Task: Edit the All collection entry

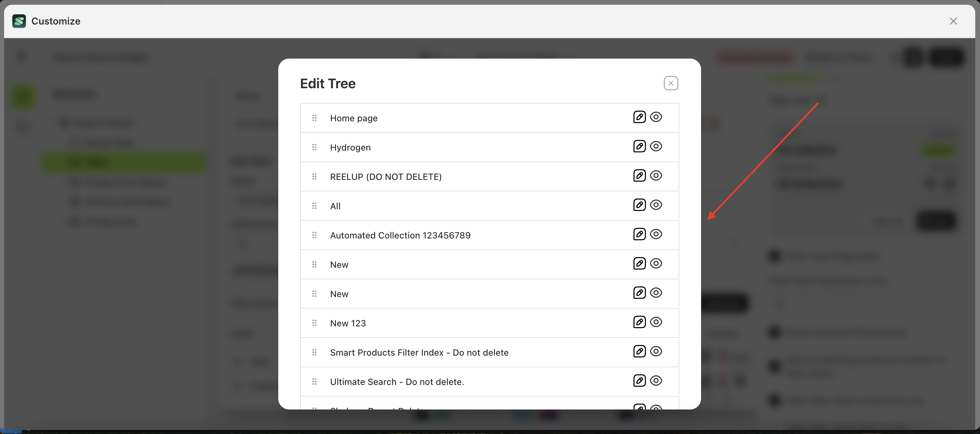Action: point(639,205)
